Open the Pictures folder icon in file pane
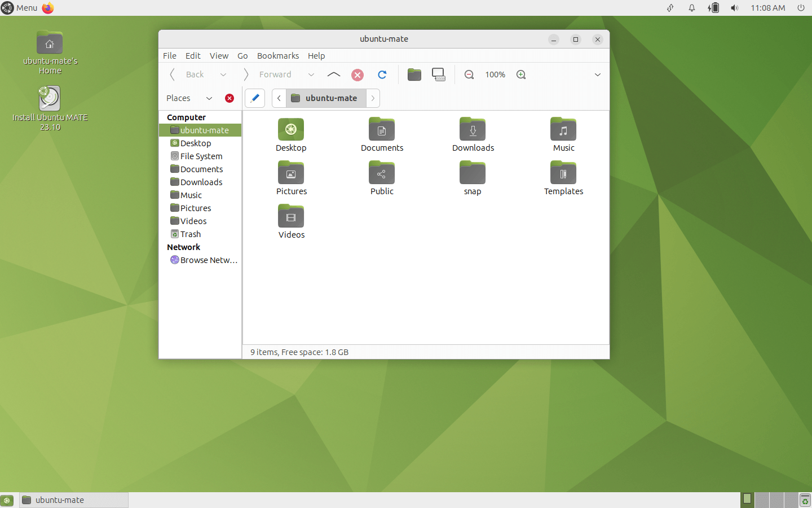Screen dimensions: 812x508 point(291,173)
